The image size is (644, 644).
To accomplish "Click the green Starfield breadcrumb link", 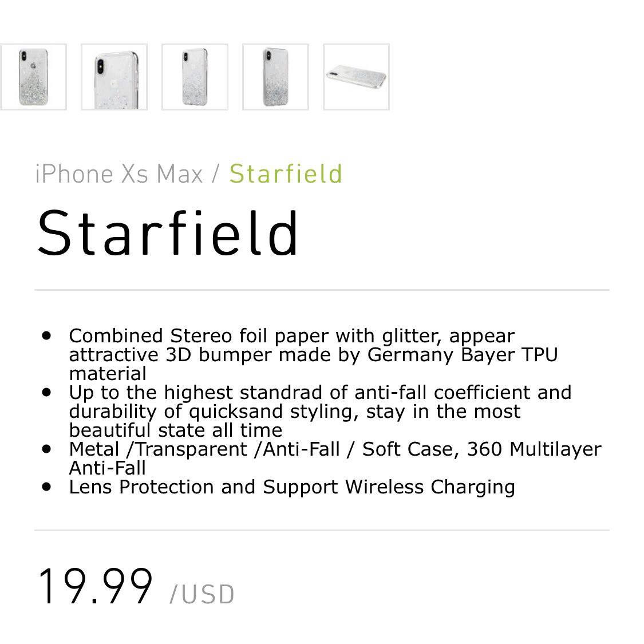I will pyautogui.click(x=286, y=174).
